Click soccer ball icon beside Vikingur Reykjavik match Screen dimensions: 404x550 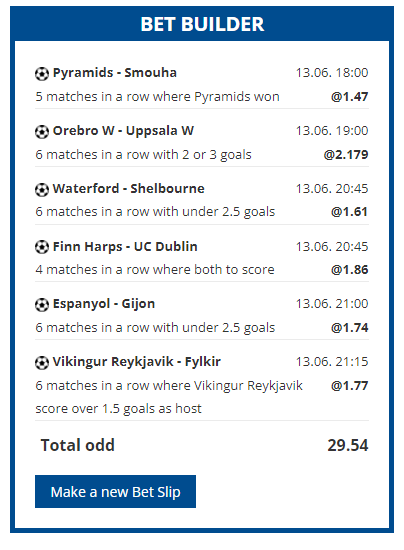point(42,363)
